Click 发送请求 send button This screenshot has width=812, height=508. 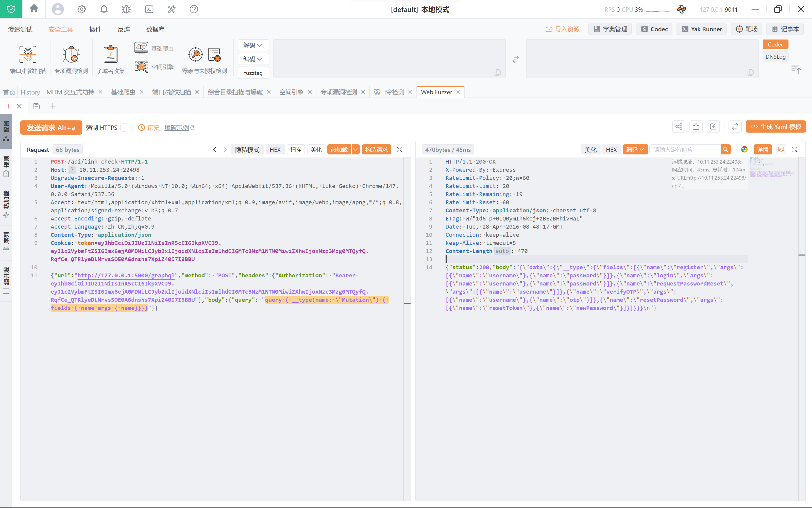point(51,128)
